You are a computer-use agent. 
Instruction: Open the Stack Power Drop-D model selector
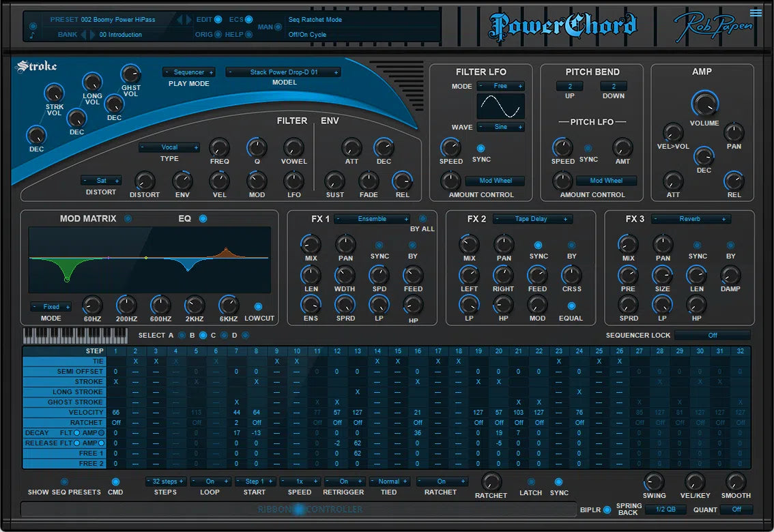284,71
